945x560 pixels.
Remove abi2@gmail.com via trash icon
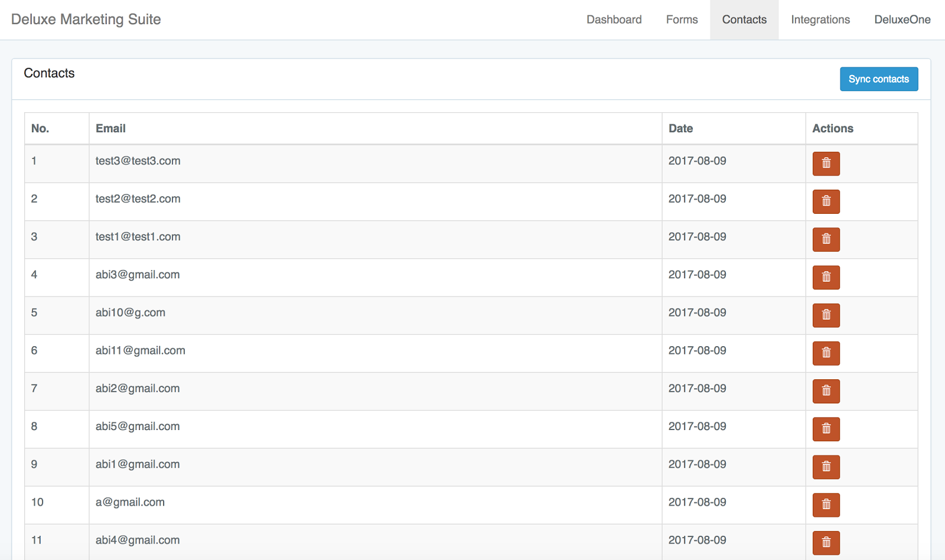[826, 391]
